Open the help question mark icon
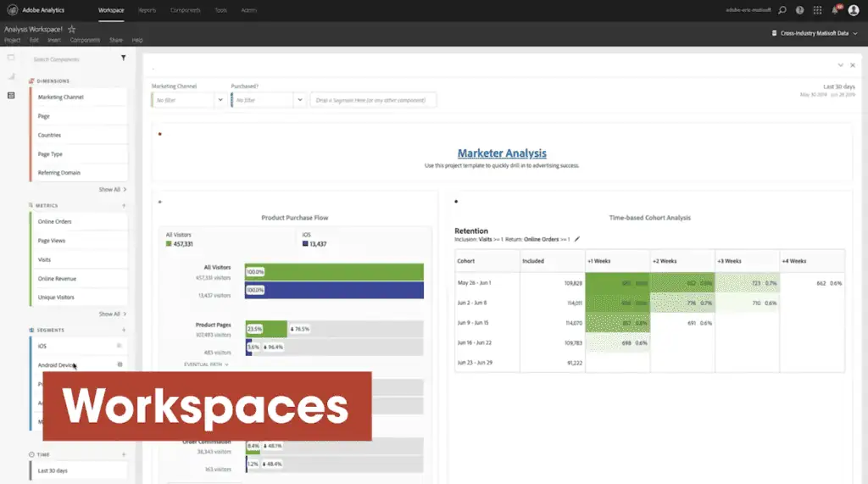This screenshot has width=868, height=484. tap(800, 10)
